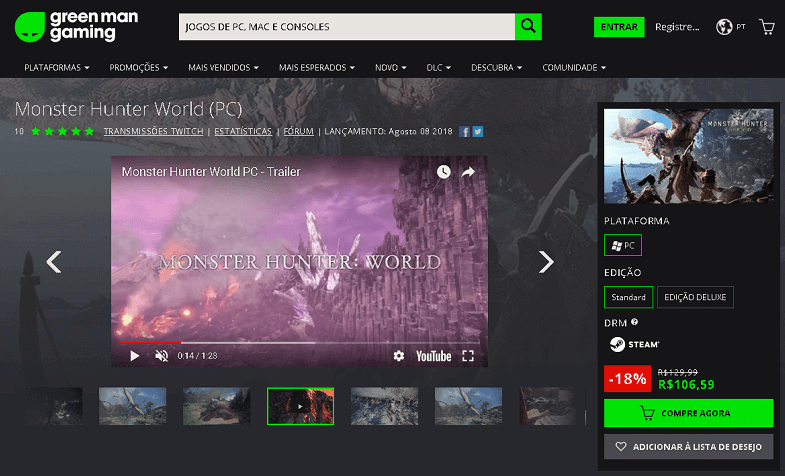Click the video progress bar
The height and width of the screenshot is (476, 785).
tap(299, 343)
